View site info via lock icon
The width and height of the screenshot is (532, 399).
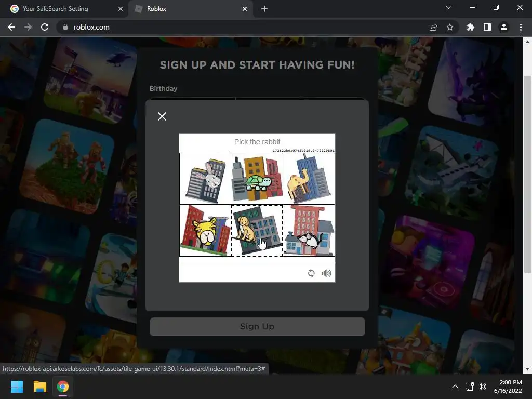pyautogui.click(x=65, y=27)
